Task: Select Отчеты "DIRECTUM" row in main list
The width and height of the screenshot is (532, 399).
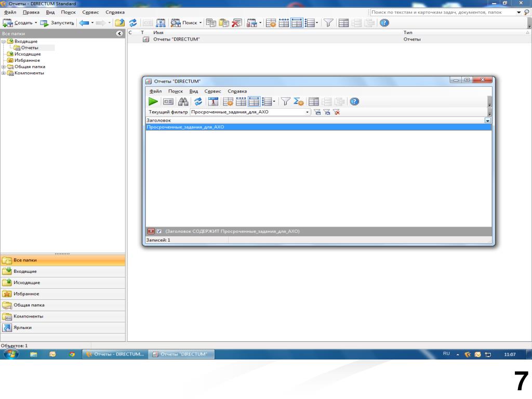Action: [x=328, y=39]
